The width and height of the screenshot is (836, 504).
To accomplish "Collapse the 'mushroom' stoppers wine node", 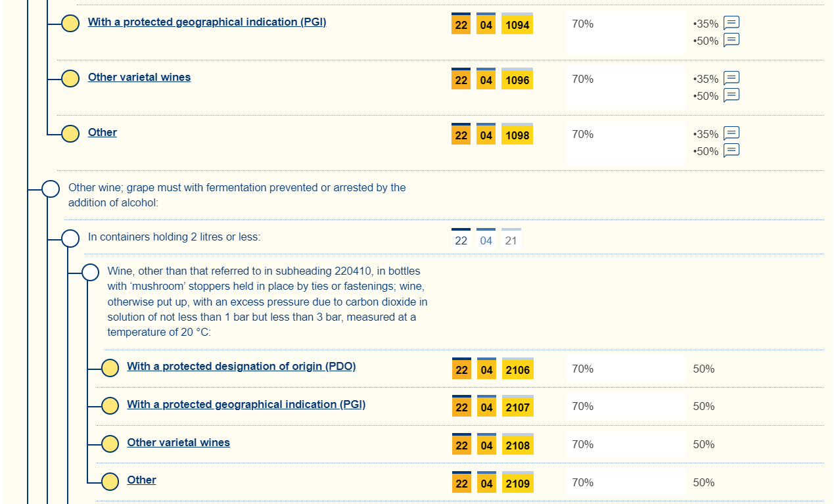I will (x=90, y=272).
